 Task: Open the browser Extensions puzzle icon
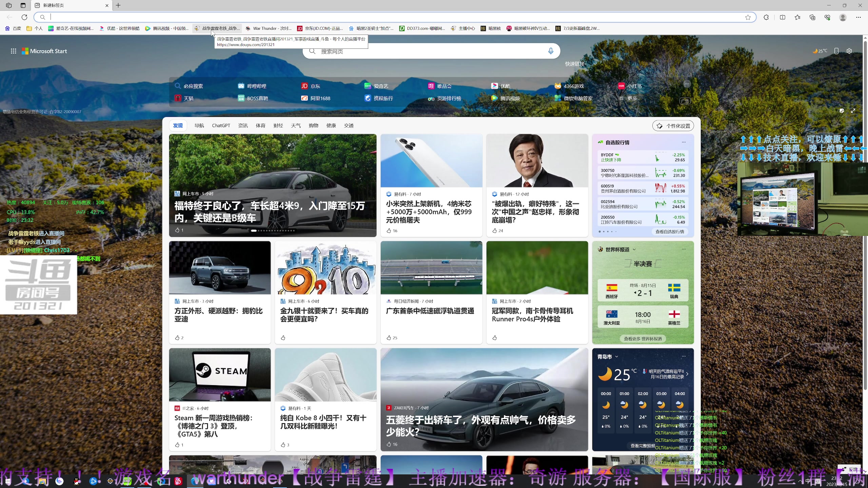pyautogui.click(x=766, y=17)
